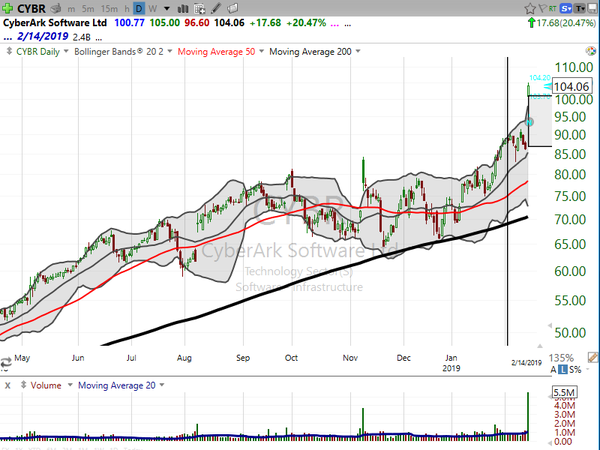Screen dimensions: 600x450
Task: Click the Volume indicator label
Action: (46, 385)
